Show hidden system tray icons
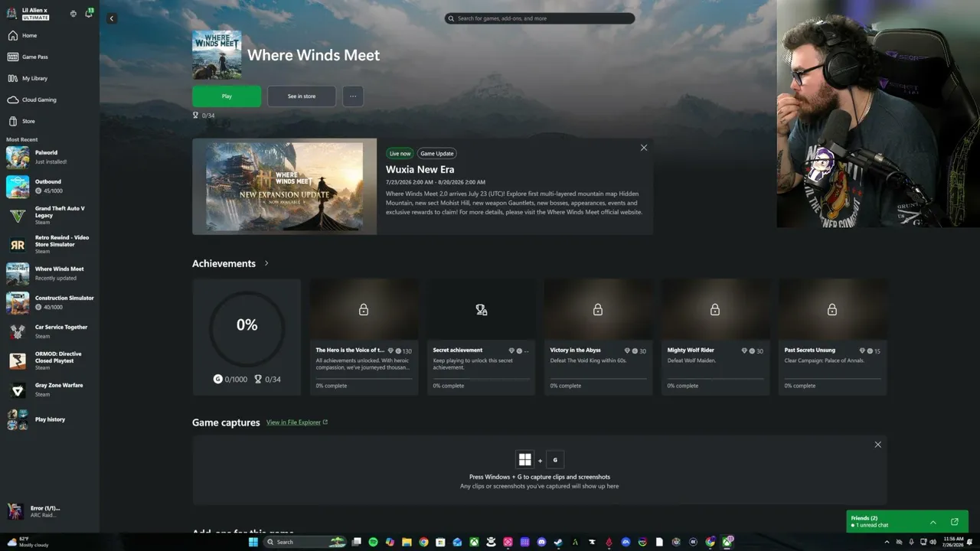The image size is (980, 551). click(x=886, y=542)
